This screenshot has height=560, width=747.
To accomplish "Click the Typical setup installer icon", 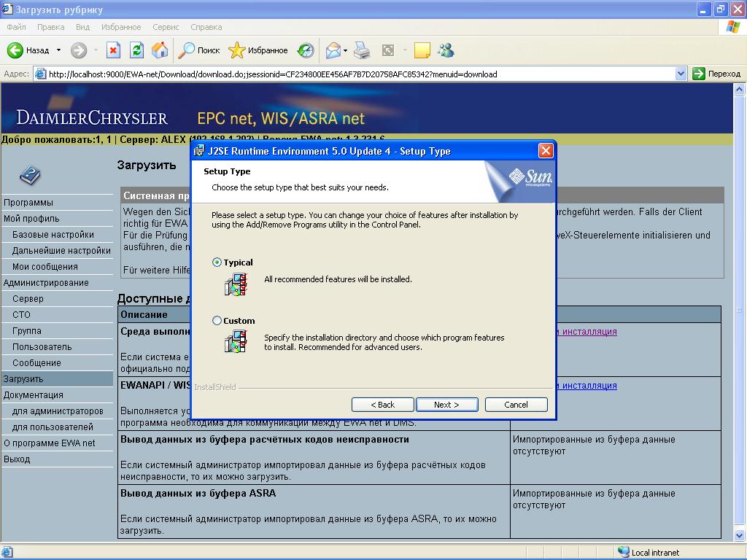I will [x=236, y=284].
